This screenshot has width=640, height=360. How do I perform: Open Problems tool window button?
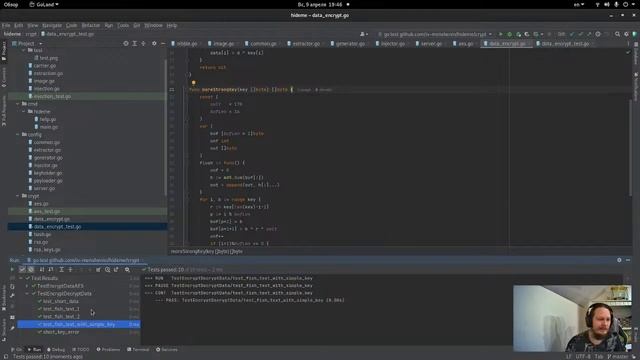(x=108, y=350)
